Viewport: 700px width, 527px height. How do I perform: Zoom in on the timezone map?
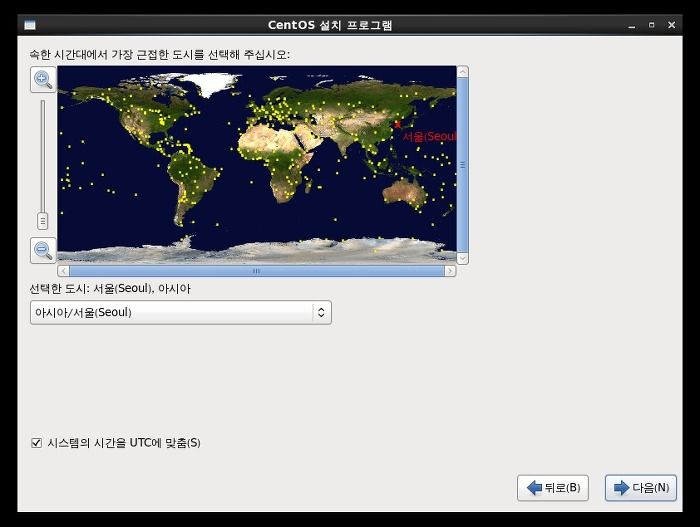[x=43, y=79]
